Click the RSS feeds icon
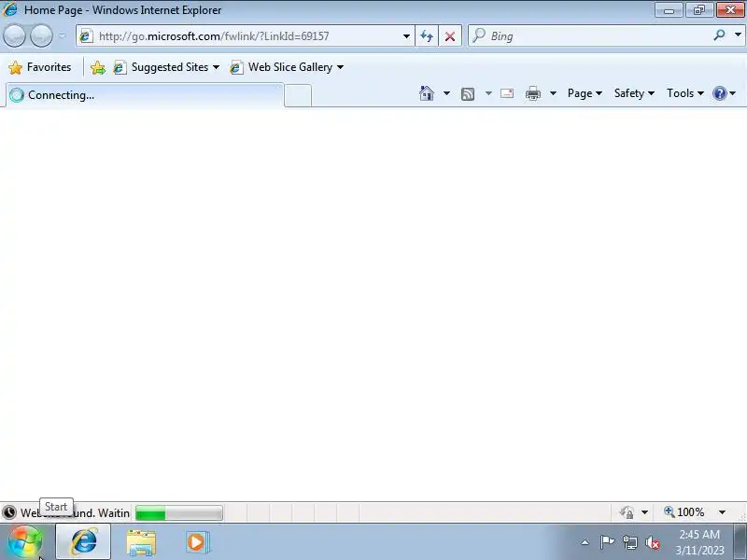 pyautogui.click(x=468, y=94)
